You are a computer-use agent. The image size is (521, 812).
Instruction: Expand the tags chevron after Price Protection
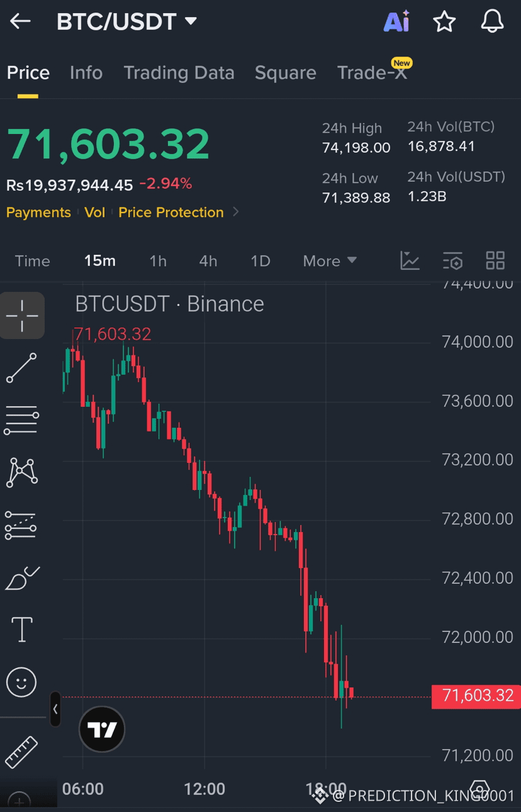[236, 212]
